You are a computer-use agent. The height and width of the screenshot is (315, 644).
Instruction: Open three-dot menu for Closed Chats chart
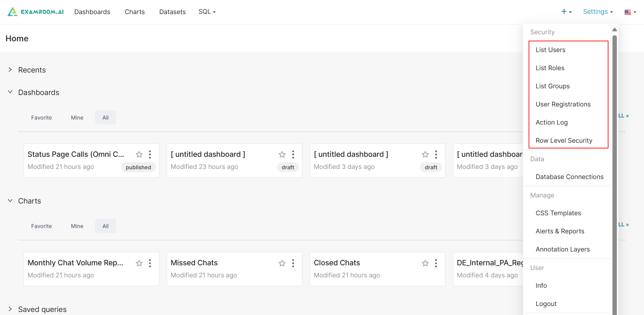pyautogui.click(x=436, y=263)
